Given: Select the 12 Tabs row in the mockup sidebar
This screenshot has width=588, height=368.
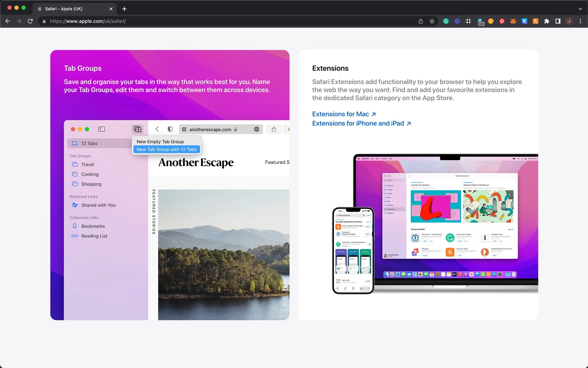Looking at the screenshot, I should [x=100, y=143].
